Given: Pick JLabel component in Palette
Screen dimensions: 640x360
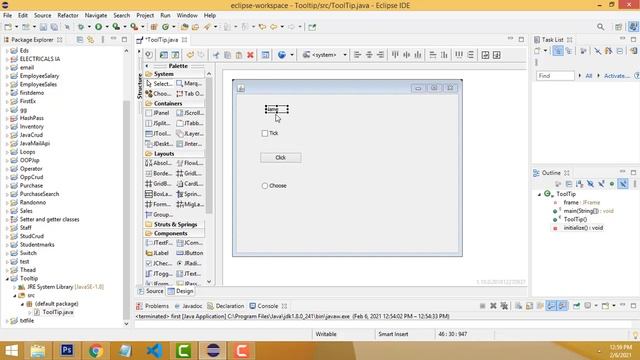Looking at the screenshot, I should coord(158,253).
